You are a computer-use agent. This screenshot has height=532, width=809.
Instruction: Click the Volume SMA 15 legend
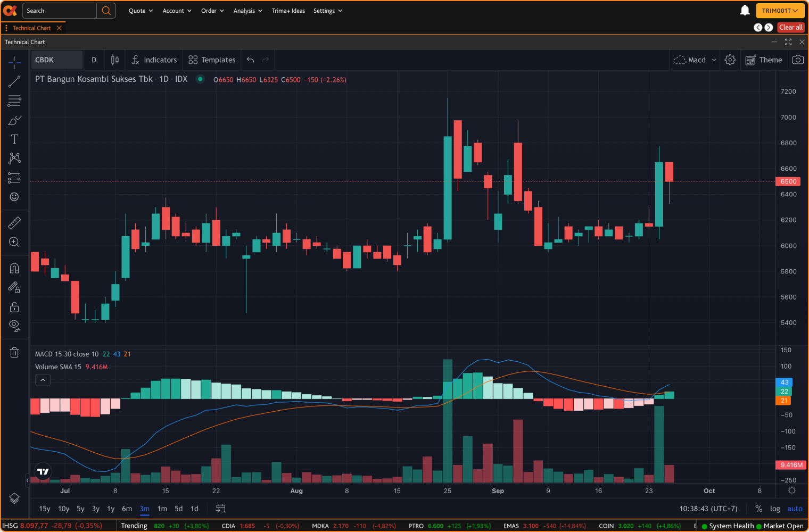pyautogui.click(x=58, y=367)
